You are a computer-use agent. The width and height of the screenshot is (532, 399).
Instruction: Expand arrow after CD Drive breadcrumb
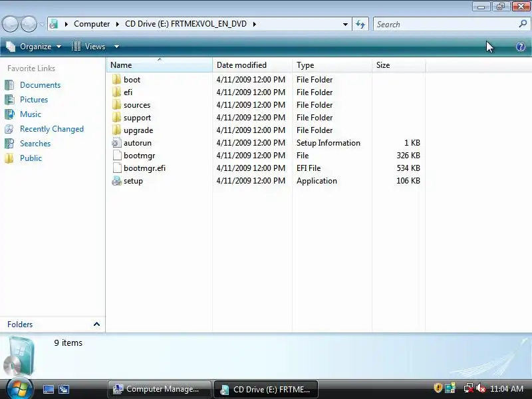(255, 24)
